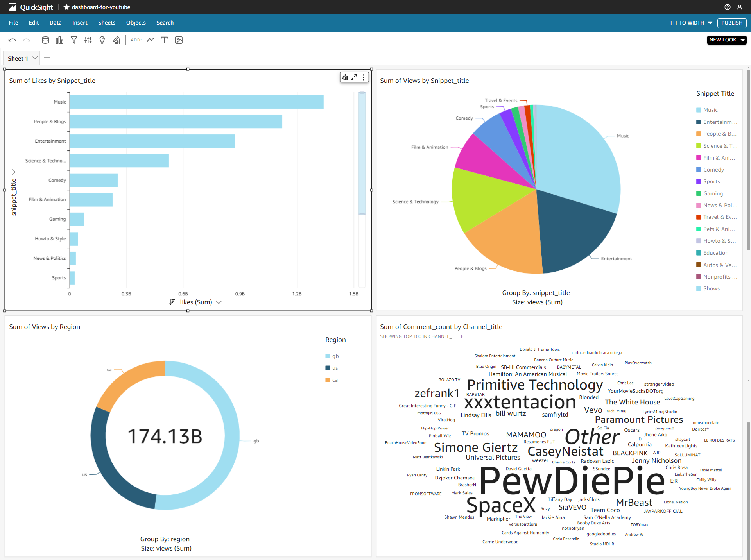Add an image with picture icon

pyautogui.click(x=179, y=40)
